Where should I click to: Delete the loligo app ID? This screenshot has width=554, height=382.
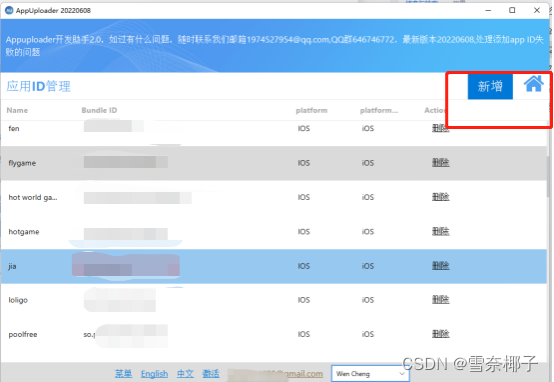pos(441,300)
